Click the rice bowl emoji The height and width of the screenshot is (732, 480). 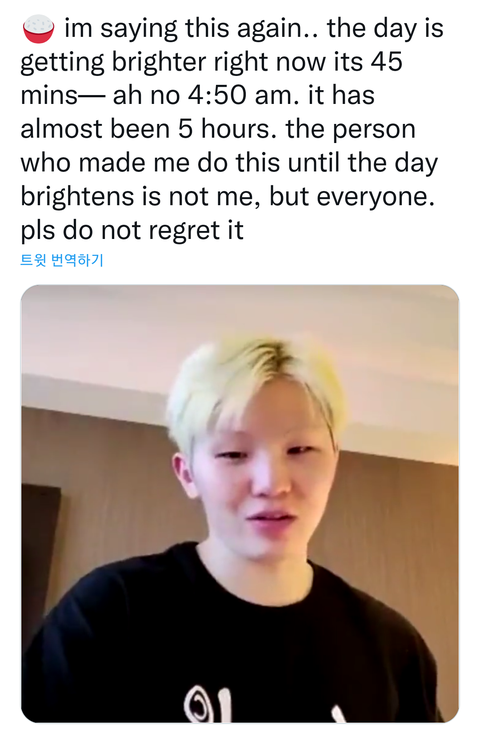point(38,29)
